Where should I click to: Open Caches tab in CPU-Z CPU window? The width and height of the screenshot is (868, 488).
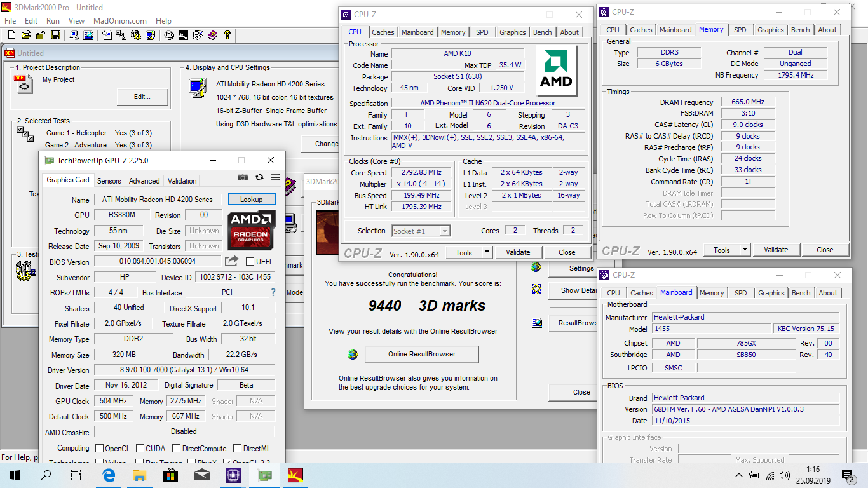[x=383, y=32]
